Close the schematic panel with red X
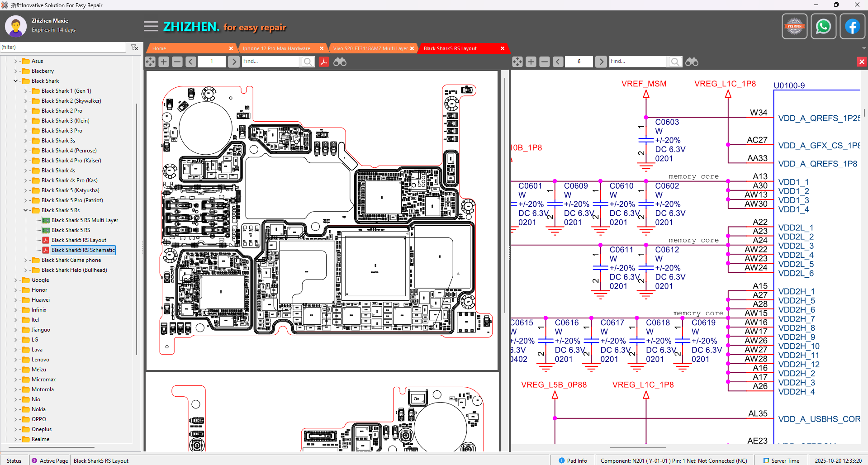Screen dimensions: 868x465 862,62
